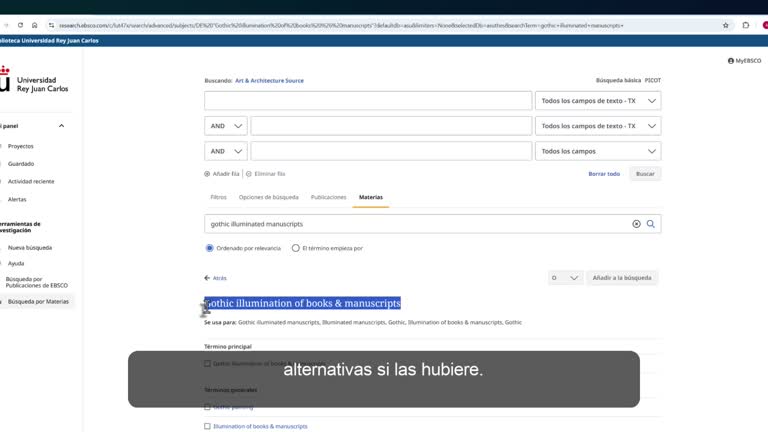768x432 pixels.
Task: Open Búsqueda por Materias in sidebar
Action: point(38,302)
